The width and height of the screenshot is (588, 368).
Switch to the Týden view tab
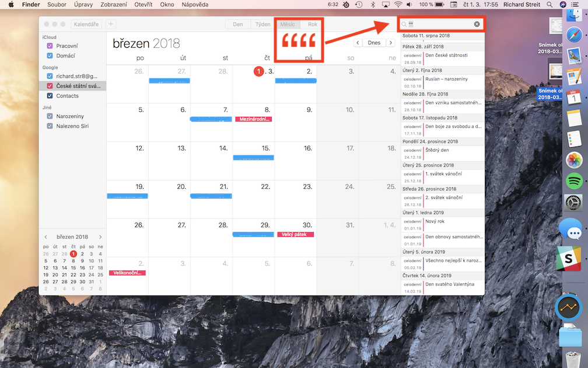[262, 25]
